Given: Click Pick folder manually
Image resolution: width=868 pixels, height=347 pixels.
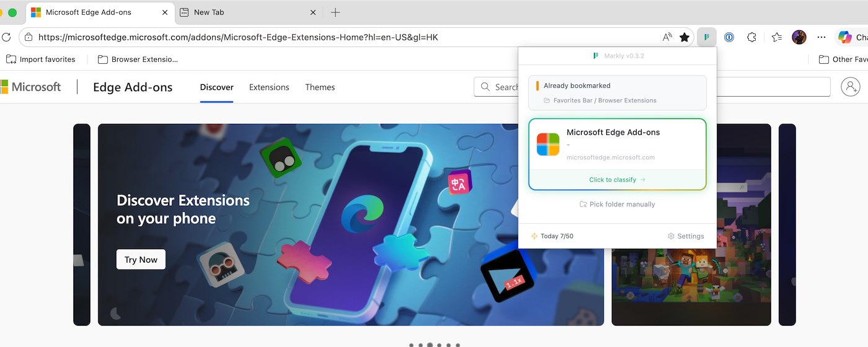Looking at the screenshot, I should coord(618,204).
